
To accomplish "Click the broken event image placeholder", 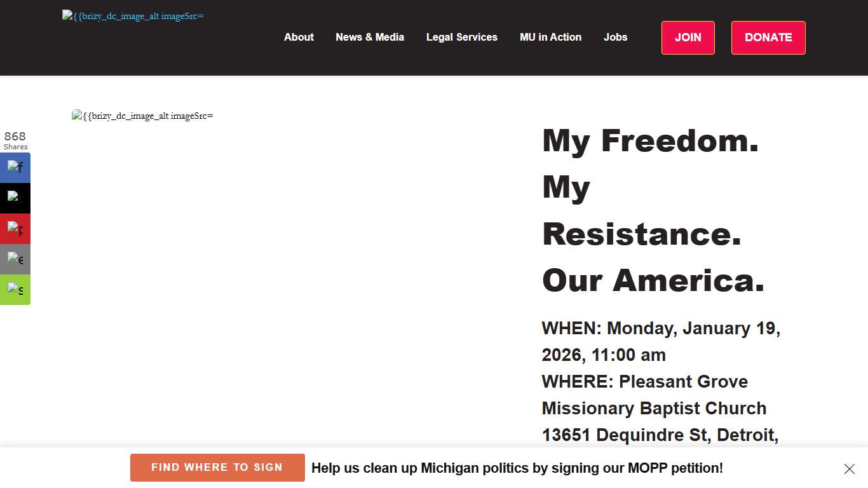I will [142, 116].
